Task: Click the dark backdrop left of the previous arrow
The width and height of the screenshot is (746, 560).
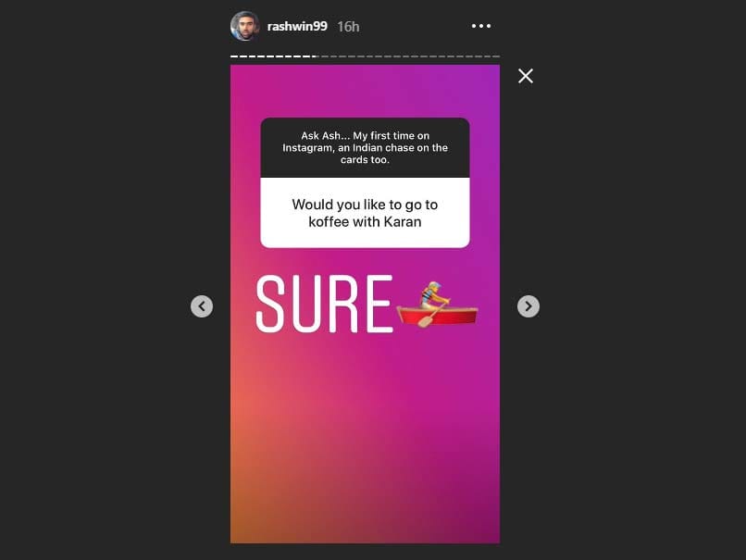Action: (x=95, y=306)
